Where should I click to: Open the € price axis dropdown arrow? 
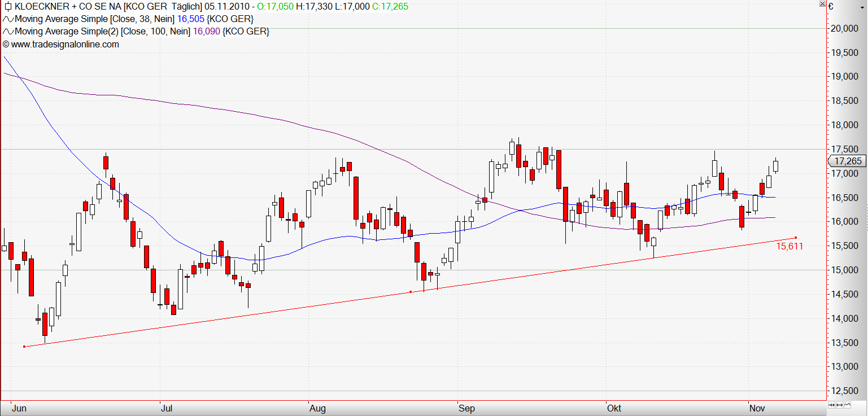863,7
